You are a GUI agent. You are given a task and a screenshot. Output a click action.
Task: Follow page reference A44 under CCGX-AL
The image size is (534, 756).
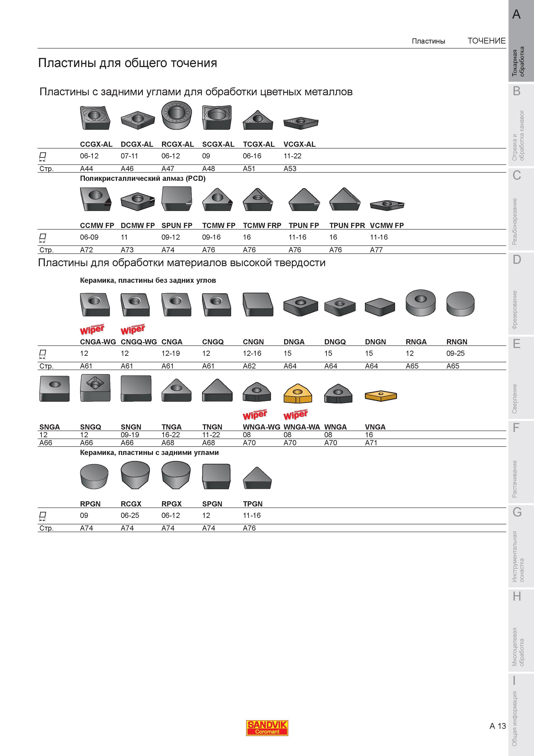tap(87, 169)
